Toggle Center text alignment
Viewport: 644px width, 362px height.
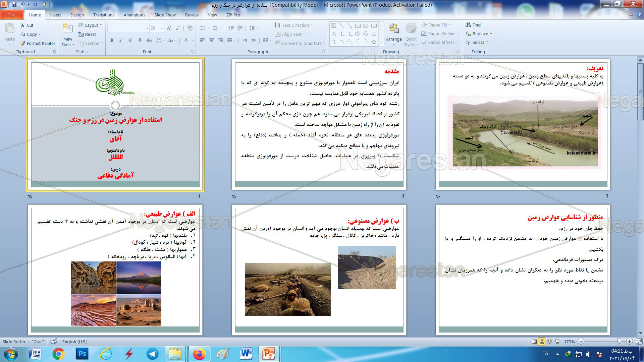coord(211,40)
